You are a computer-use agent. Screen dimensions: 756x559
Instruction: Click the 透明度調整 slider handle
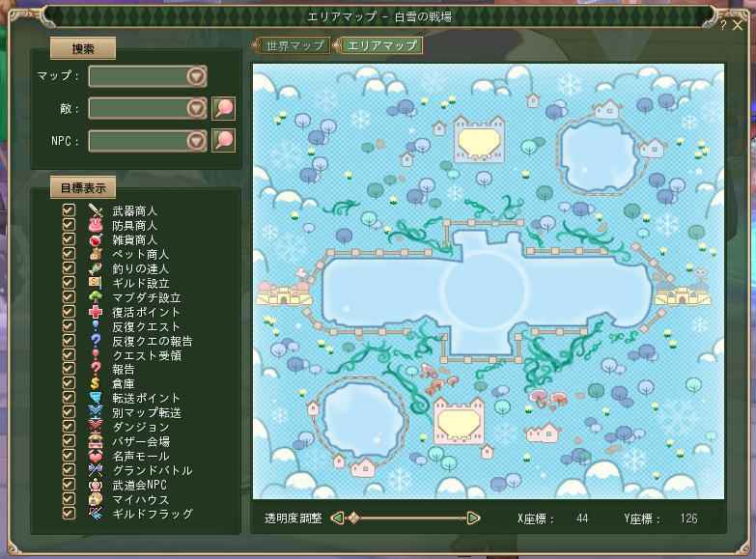353,518
